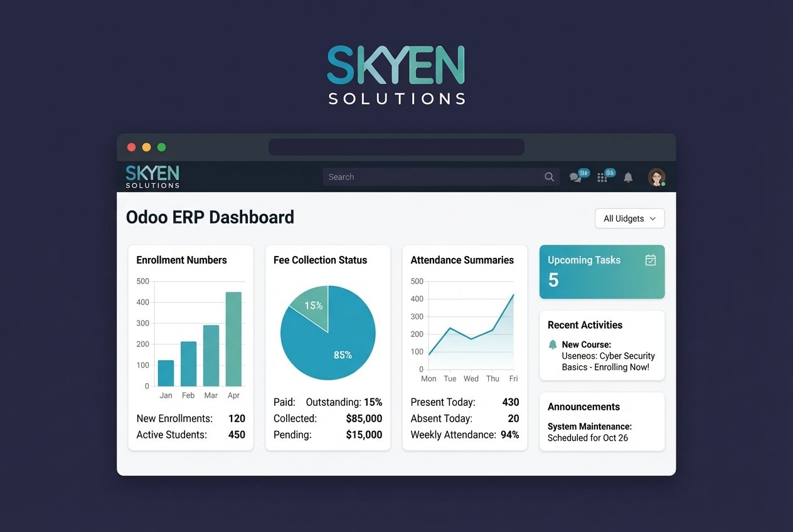Open the System Maintenance announcement

[589, 432]
